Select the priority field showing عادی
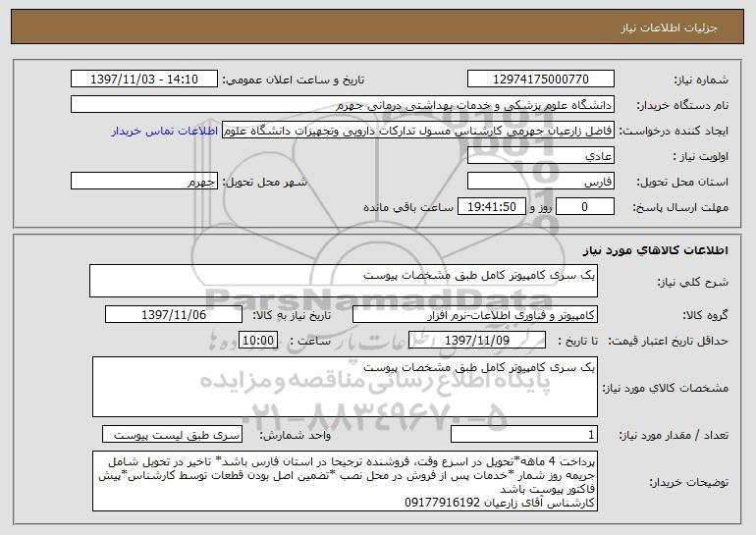 [540, 156]
